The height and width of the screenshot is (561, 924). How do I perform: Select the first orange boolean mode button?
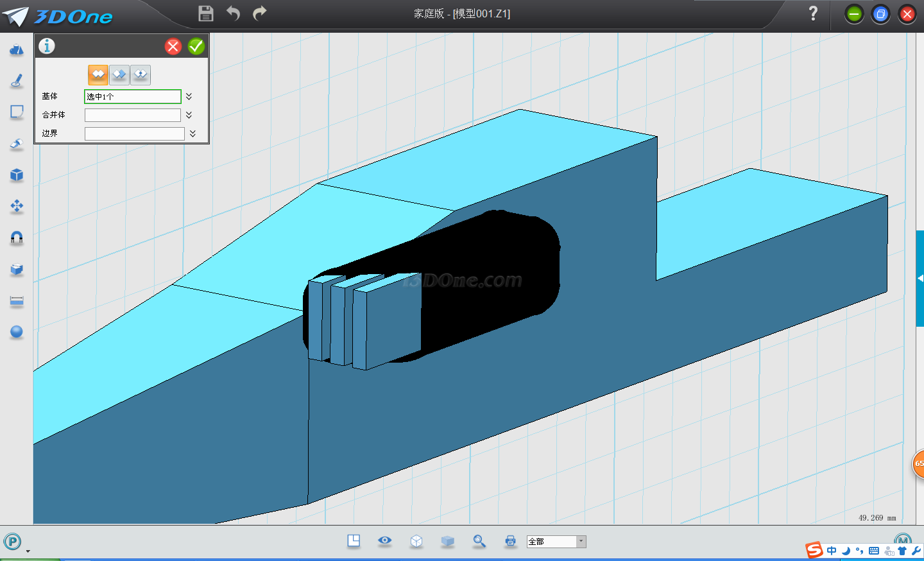[x=98, y=75]
